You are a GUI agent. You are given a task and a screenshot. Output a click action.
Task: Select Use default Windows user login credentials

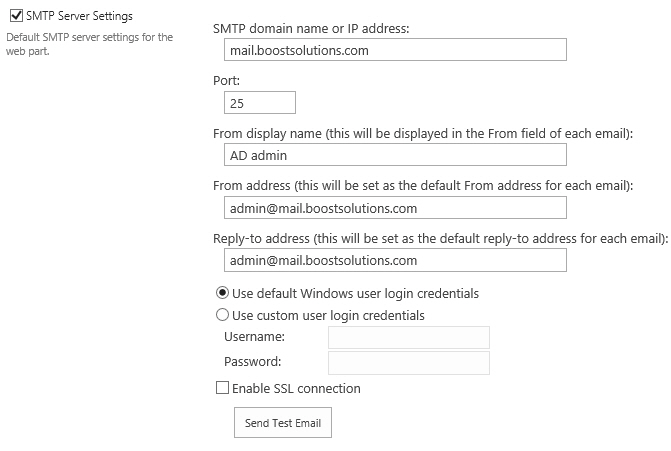[222, 293]
